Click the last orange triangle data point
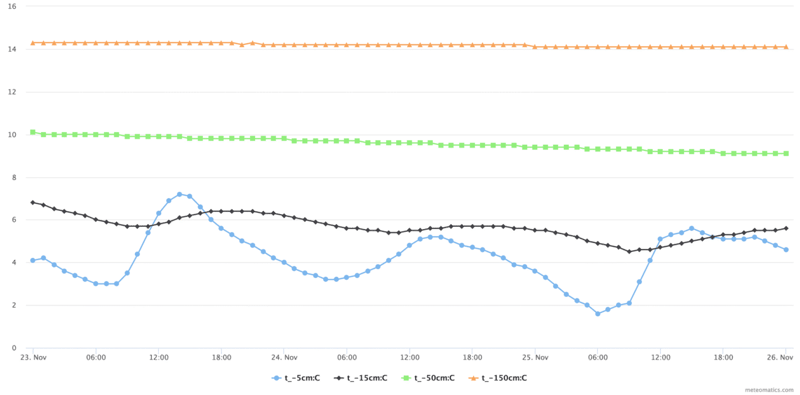The width and height of the screenshot is (800, 395). (786, 46)
